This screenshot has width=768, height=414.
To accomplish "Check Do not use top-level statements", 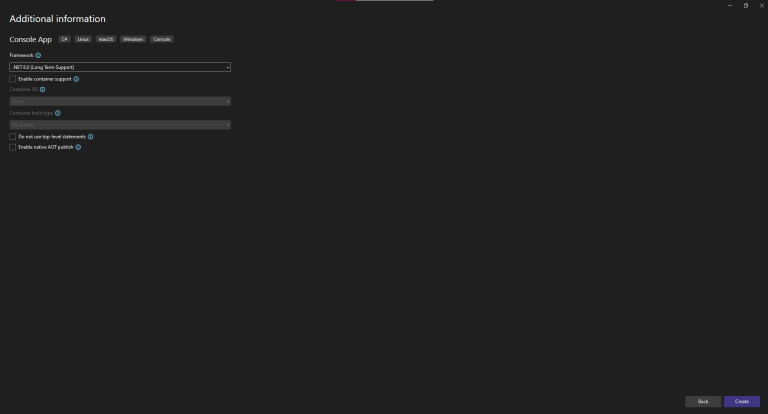I will (x=13, y=137).
